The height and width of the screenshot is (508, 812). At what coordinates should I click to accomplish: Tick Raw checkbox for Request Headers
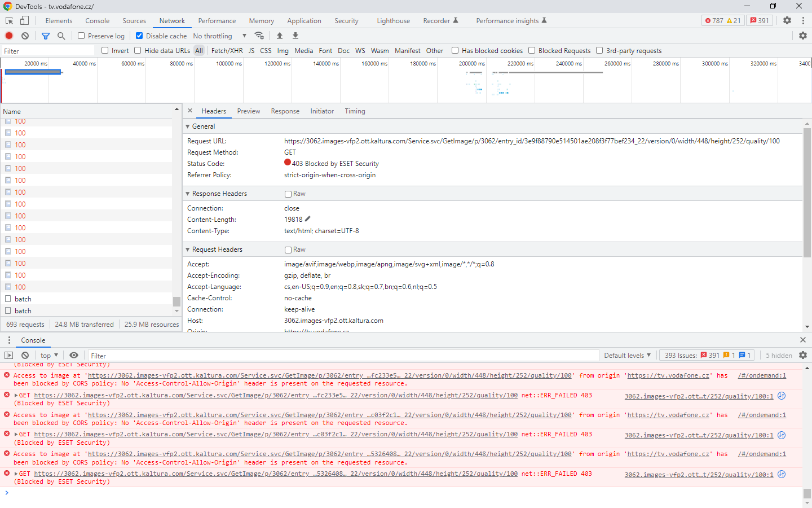pos(288,250)
